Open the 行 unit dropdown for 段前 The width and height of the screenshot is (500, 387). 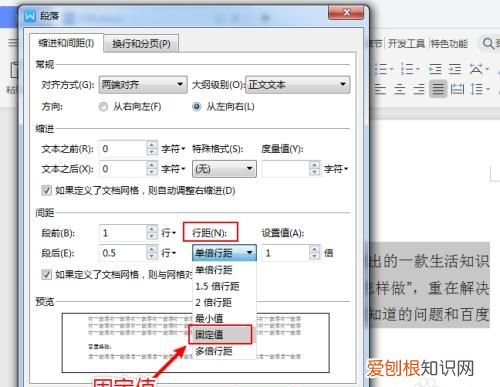pyautogui.click(x=168, y=233)
